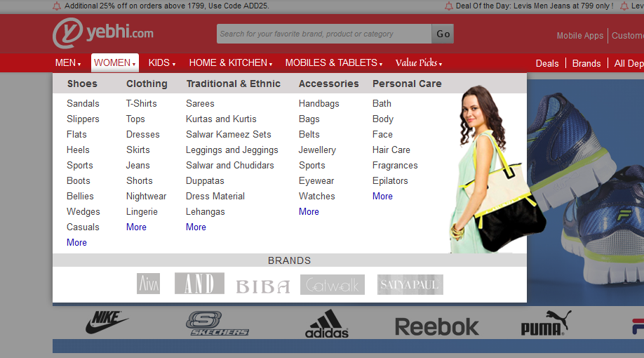Expand the Value Picks dropdown
Image resolution: width=644 pixels, height=358 pixels.
(x=419, y=63)
